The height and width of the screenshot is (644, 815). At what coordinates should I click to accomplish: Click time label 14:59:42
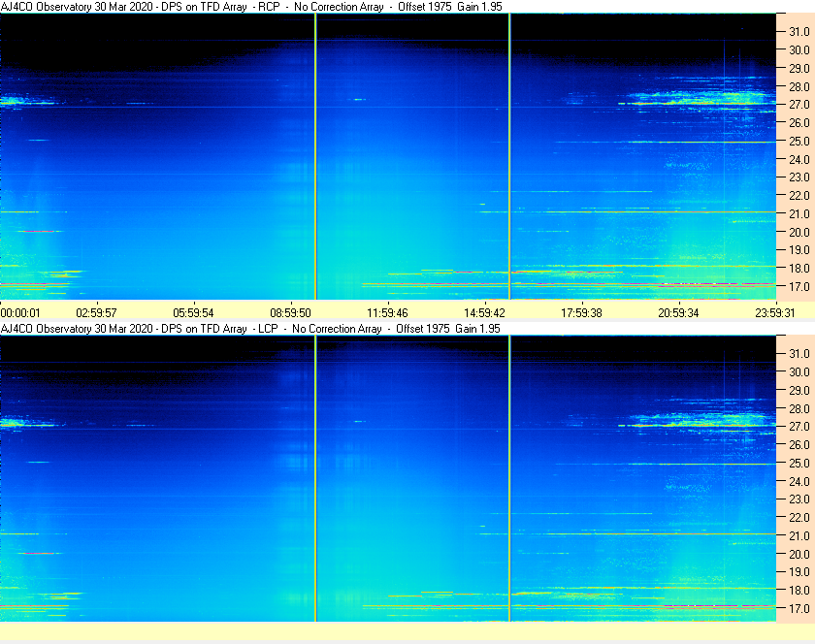(484, 313)
